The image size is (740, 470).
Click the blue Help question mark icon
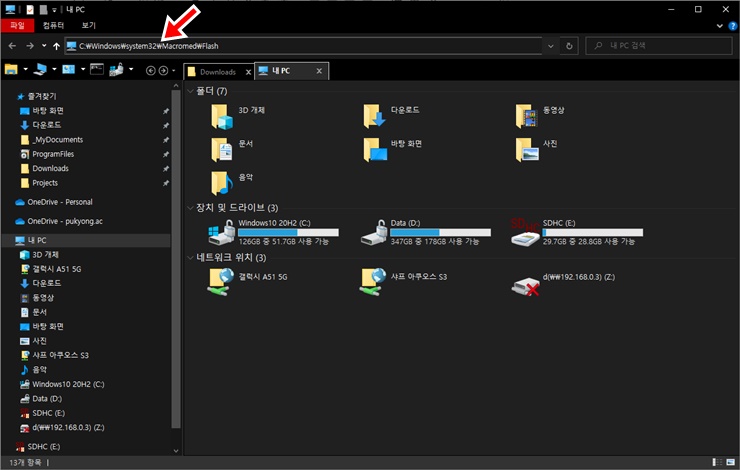pos(733,26)
